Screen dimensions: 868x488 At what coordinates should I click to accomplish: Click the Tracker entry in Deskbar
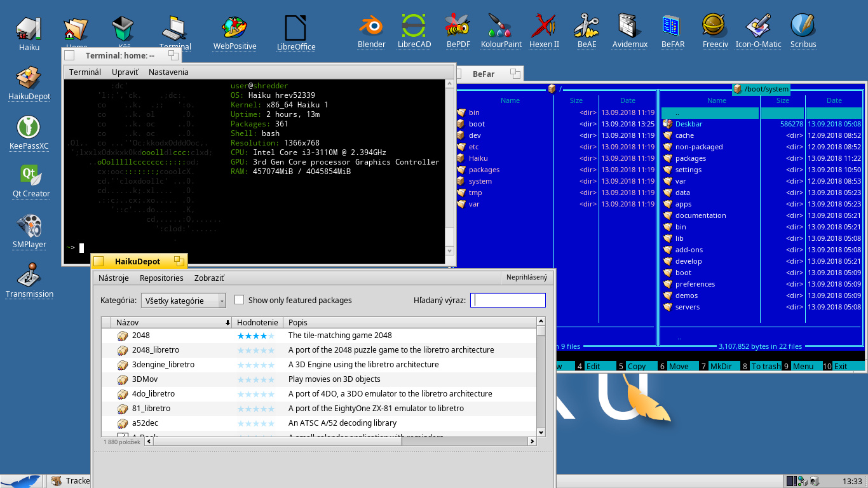coord(71,481)
